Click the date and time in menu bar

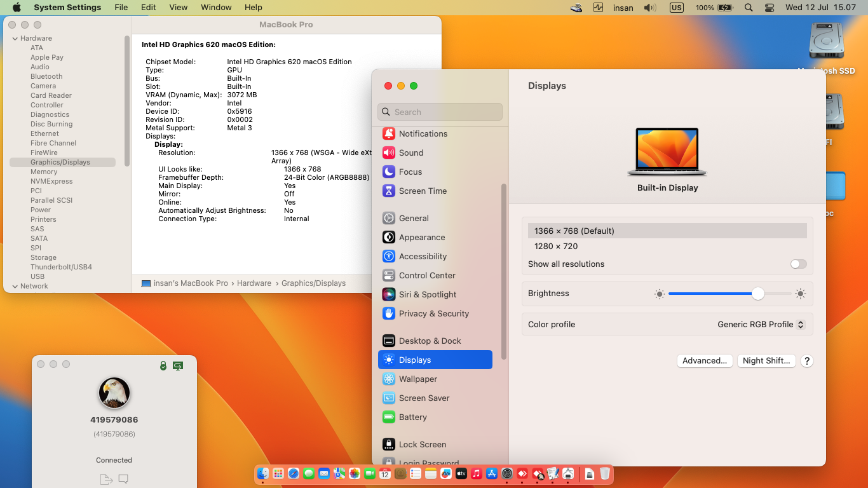821,8
